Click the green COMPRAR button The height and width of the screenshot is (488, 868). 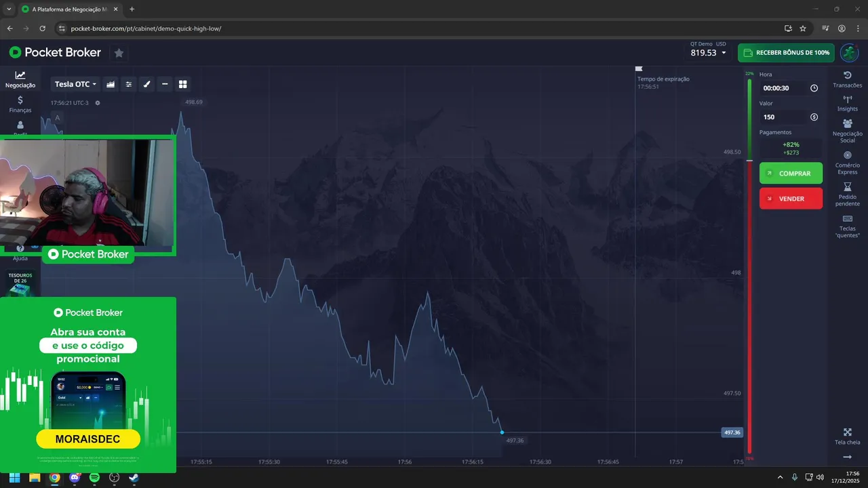(x=791, y=174)
